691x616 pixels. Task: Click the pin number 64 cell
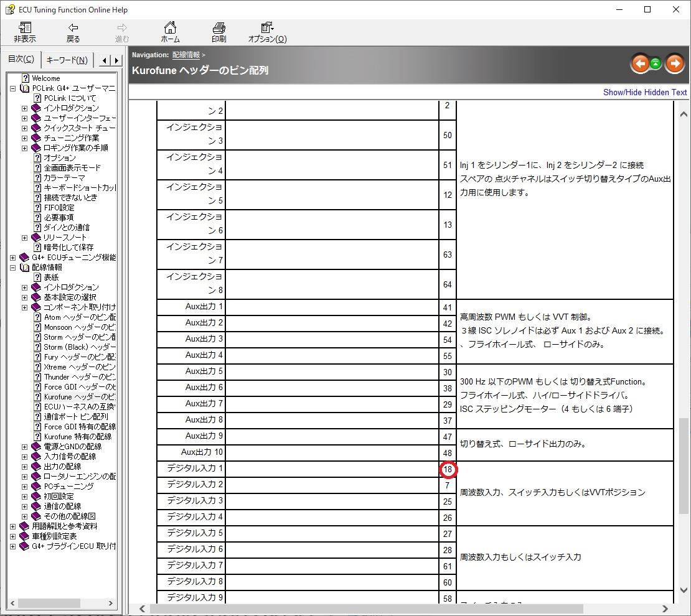point(448,284)
